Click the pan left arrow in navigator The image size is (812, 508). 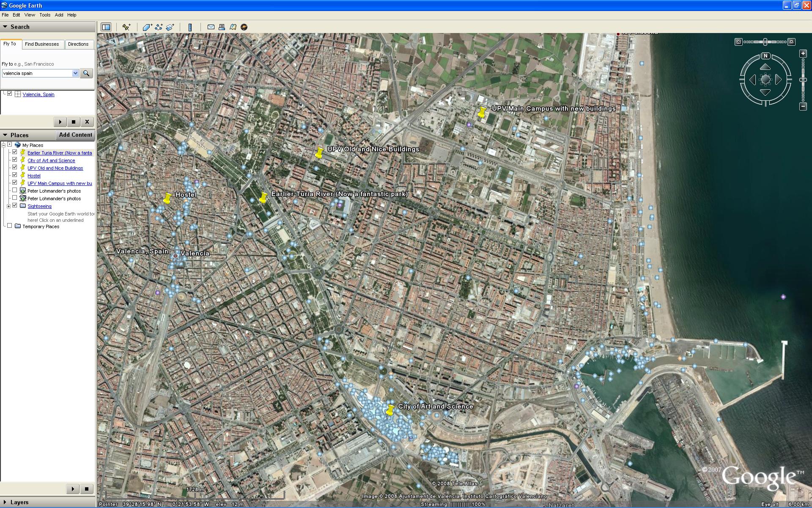753,80
